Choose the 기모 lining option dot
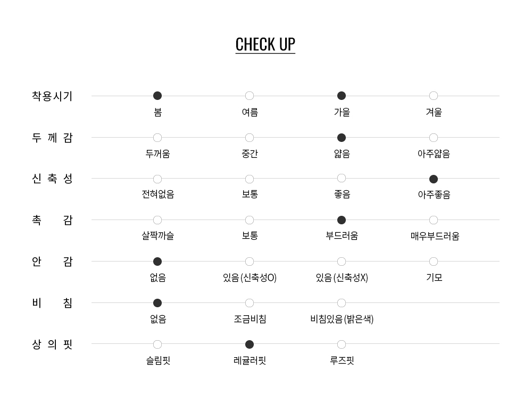The image size is (532, 413). (x=434, y=262)
